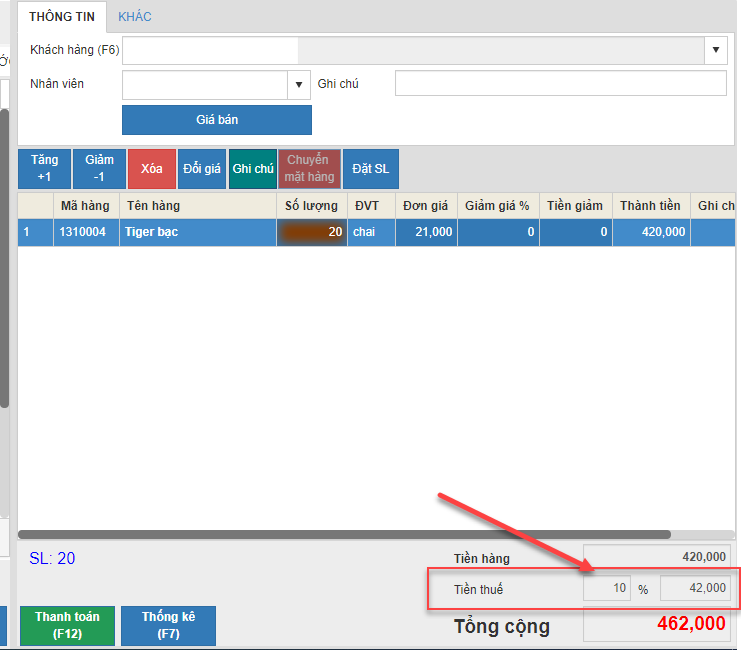The image size is (741, 650).
Task: Switch to the KHÁC tab
Action: pos(135,17)
